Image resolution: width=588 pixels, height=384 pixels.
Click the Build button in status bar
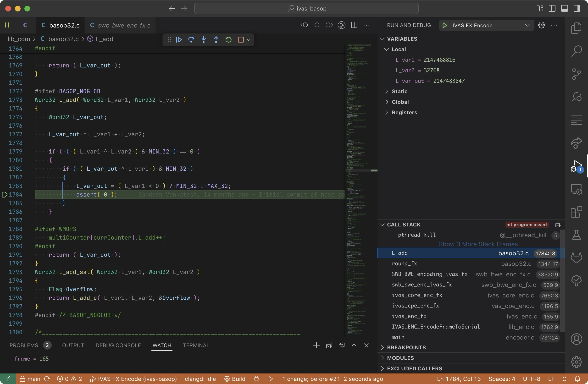coord(235,379)
